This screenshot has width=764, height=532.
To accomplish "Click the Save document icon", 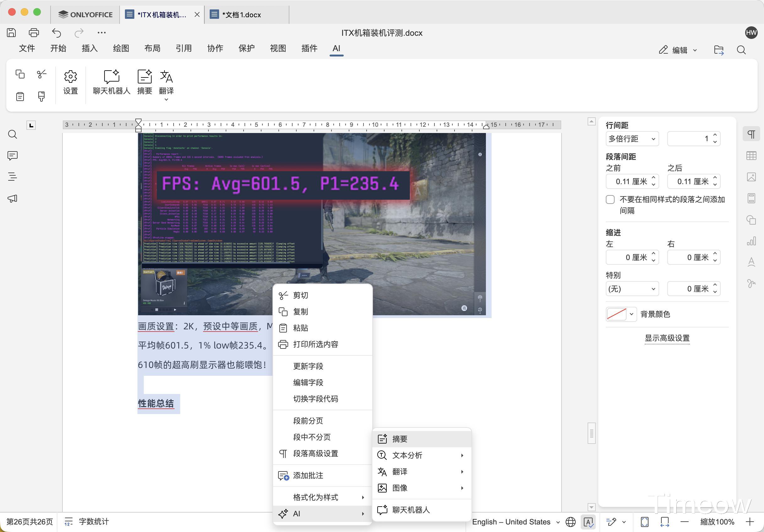I will click(11, 33).
